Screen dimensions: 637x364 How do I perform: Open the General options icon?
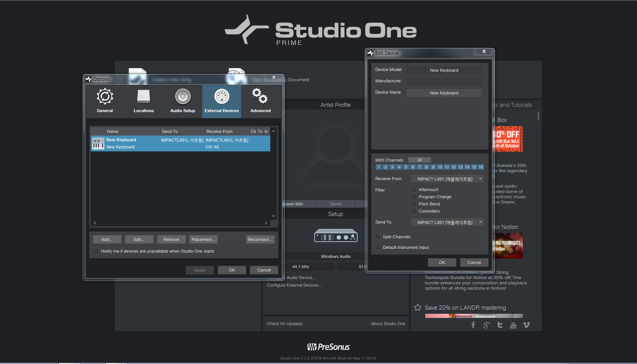105,97
